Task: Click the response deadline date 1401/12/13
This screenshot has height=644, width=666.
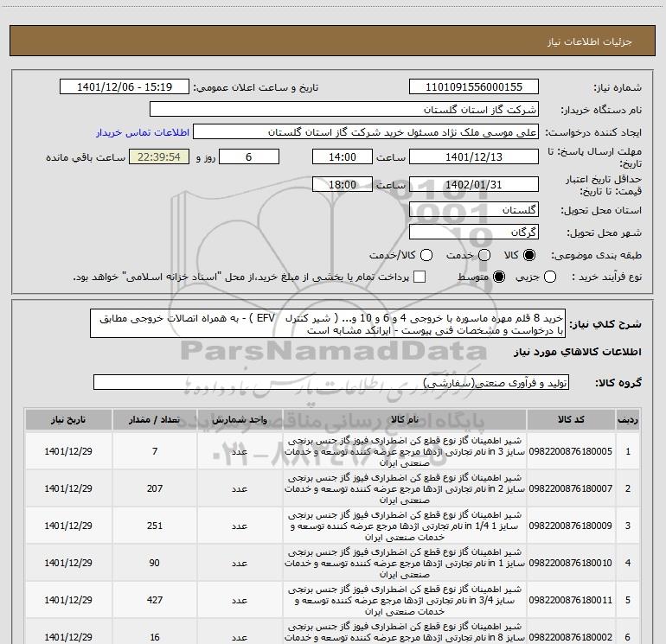Action: point(474,156)
